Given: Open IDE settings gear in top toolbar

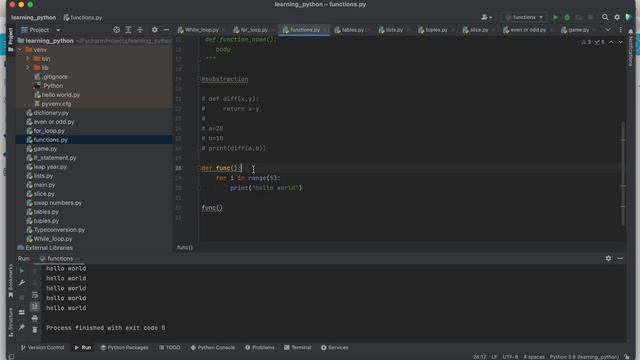Looking at the screenshot, I should click(617, 17).
